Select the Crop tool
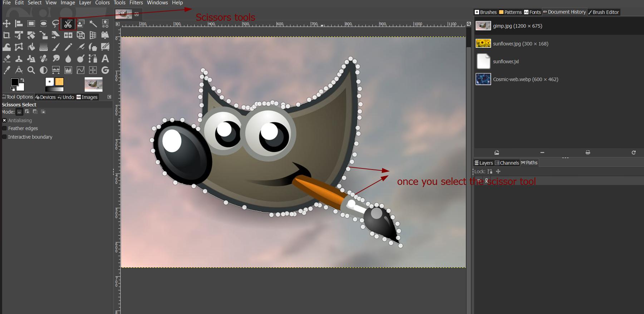Image resolution: width=644 pixels, height=314 pixels. 6,35
